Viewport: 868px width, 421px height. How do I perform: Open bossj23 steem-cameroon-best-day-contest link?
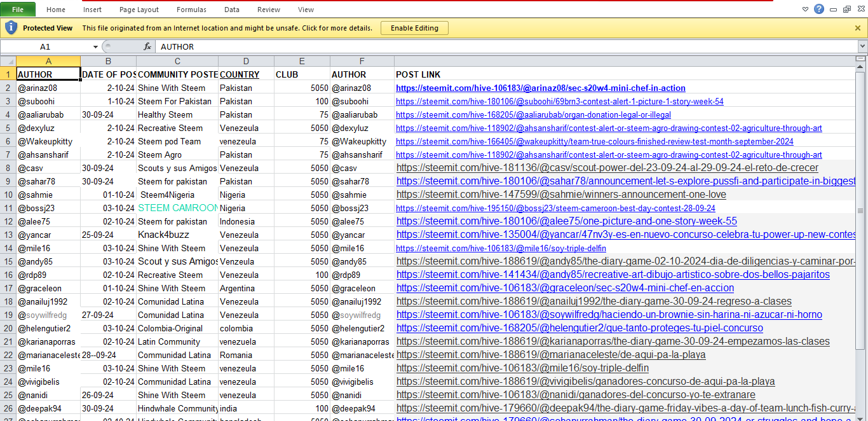tap(555, 208)
